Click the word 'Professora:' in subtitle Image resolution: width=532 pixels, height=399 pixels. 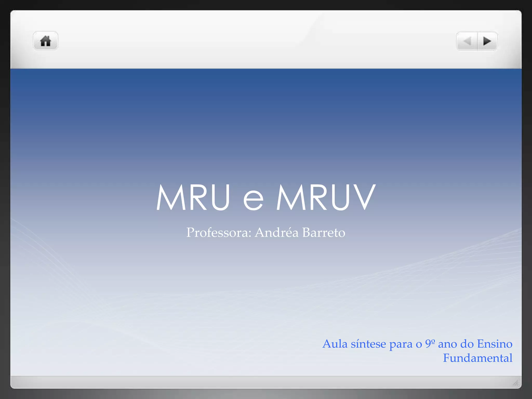tap(219, 232)
